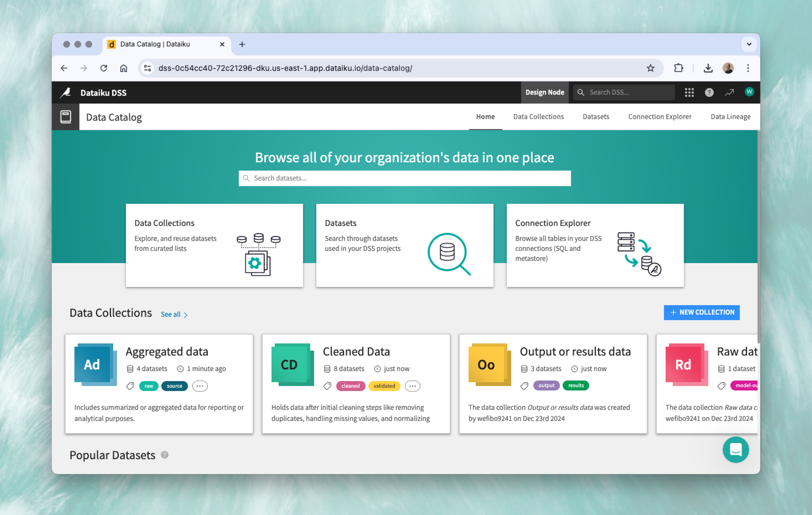812x515 pixels.
Task: Open the browser tab list dropdown
Action: point(749,44)
